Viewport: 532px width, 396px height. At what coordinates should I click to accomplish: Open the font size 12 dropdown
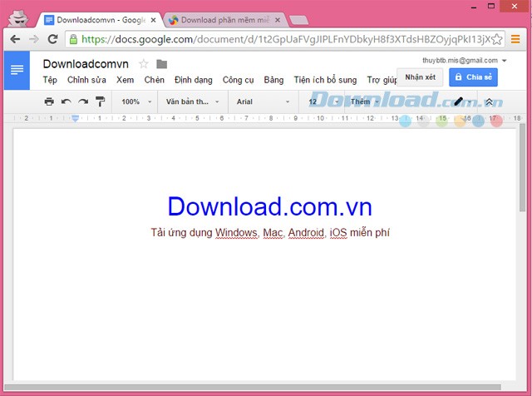pos(323,101)
